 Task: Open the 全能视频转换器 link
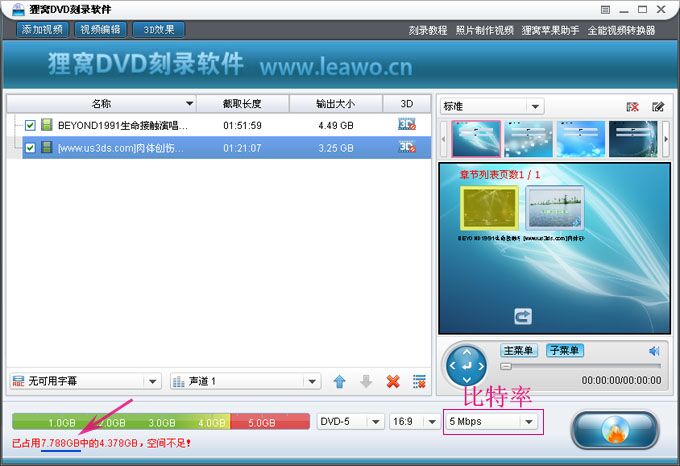pos(621,30)
